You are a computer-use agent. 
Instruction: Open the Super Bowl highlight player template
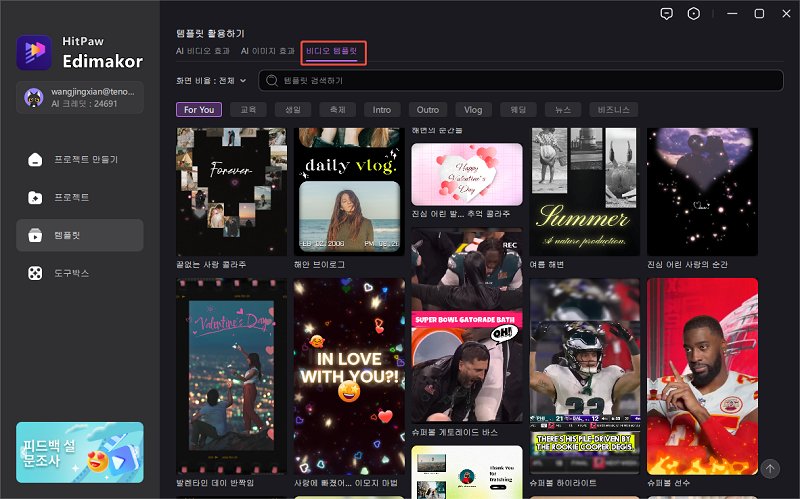[x=585, y=377]
